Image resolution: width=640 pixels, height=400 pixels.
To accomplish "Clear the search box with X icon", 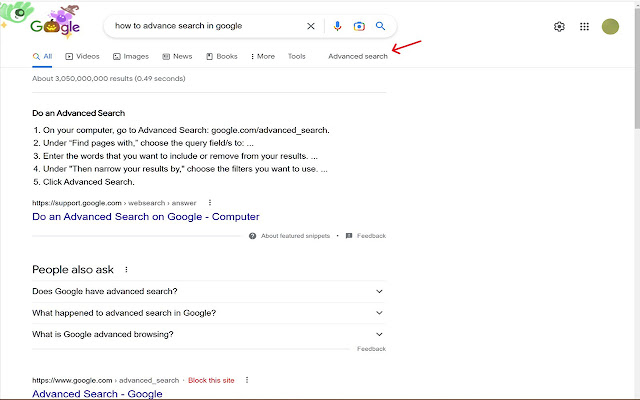I will [310, 26].
